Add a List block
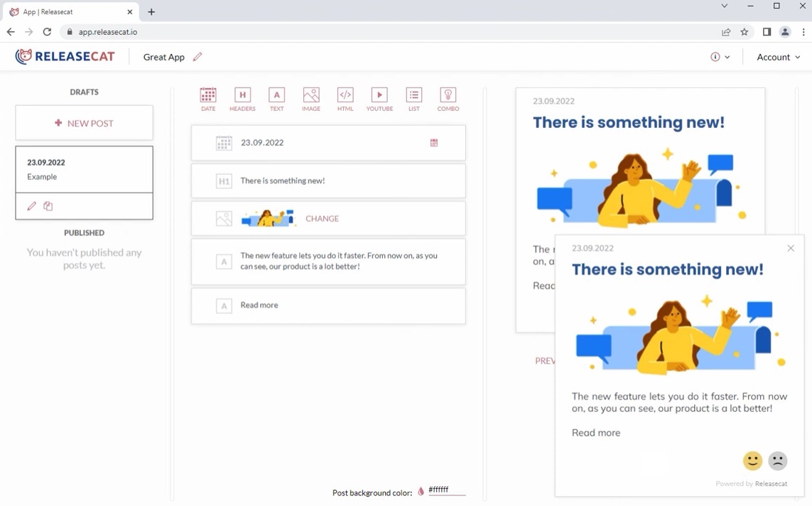This screenshot has width=812, height=506. point(413,99)
